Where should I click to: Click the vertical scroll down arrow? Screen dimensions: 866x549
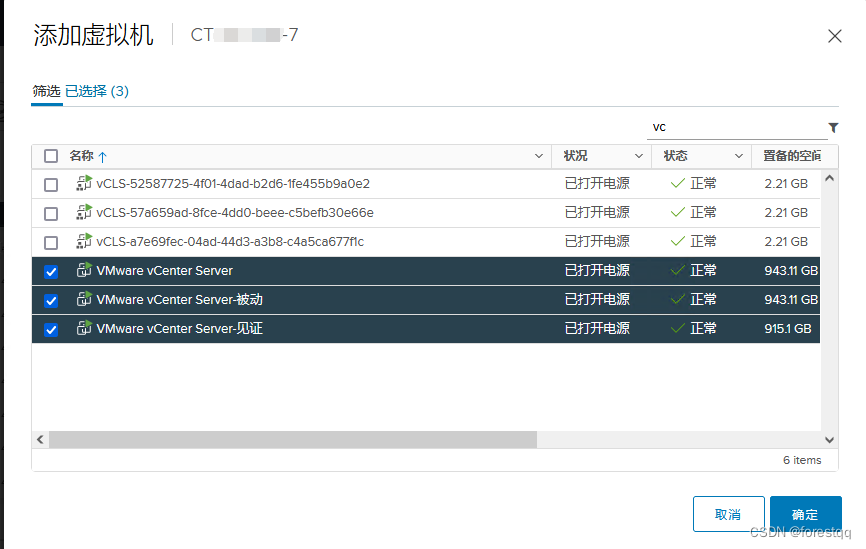(829, 440)
